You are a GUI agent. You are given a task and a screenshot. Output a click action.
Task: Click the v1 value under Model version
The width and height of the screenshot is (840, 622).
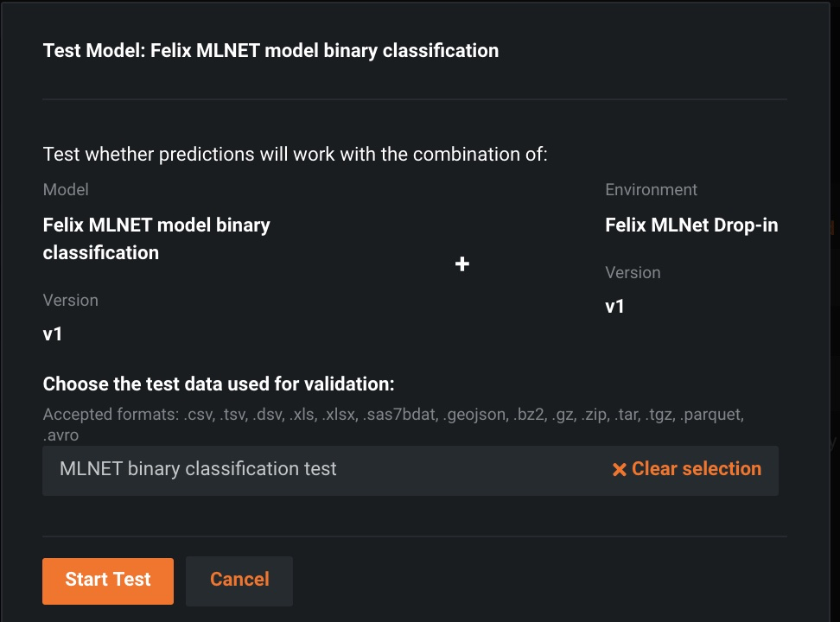[53, 333]
